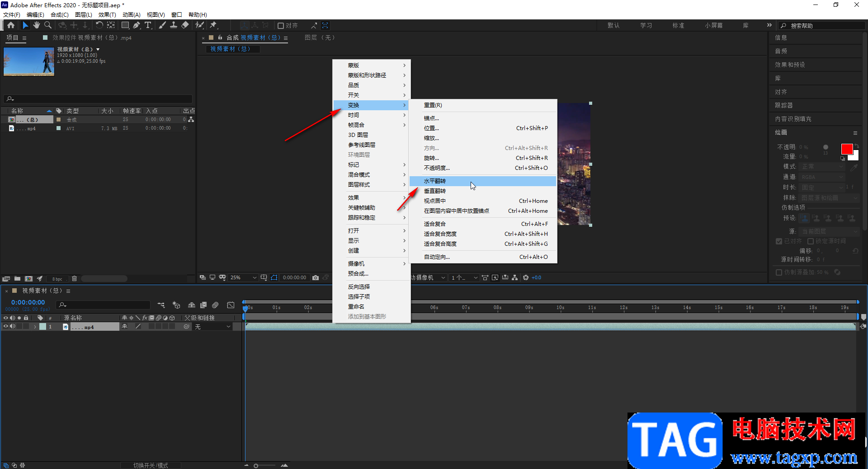Click the 搜索帮助 search field
Image resolution: width=868 pixels, height=469 pixels.
tap(822, 26)
